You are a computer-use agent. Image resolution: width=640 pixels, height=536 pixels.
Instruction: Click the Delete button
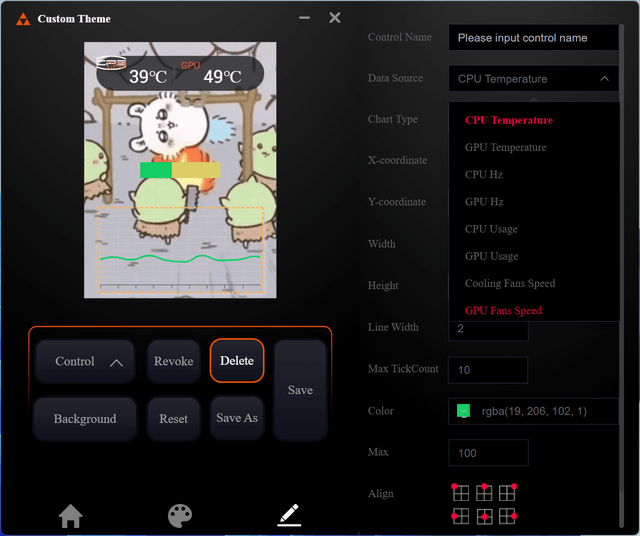click(237, 361)
